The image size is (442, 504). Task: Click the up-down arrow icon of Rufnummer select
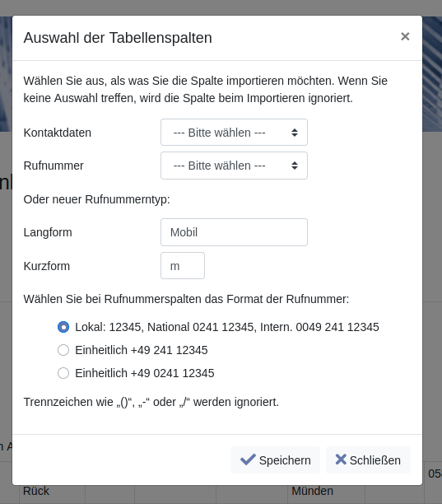[x=294, y=166]
